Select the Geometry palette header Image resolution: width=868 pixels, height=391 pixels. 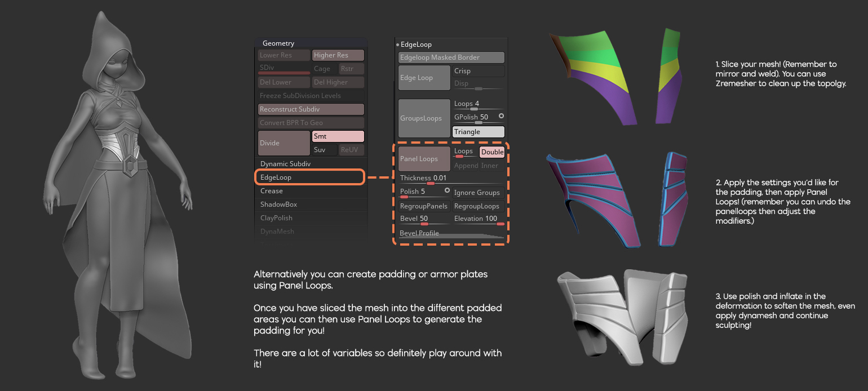pyautogui.click(x=278, y=43)
